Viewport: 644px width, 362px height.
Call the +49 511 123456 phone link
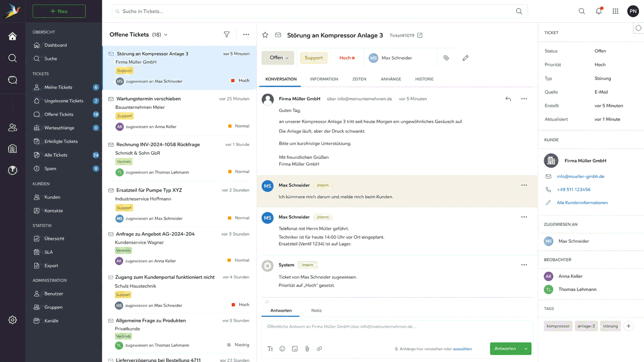573,189
